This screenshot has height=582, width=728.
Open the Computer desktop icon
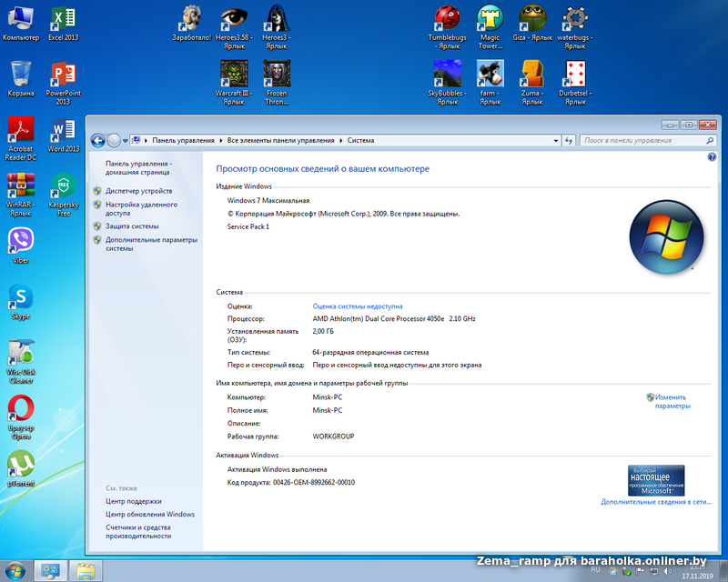point(21,24)
